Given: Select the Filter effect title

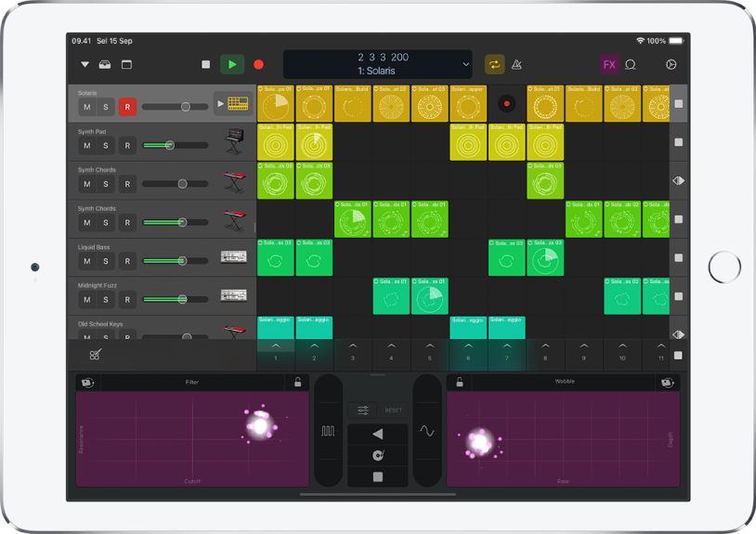Looking at the screenshot, I should (x=192, y=383).
